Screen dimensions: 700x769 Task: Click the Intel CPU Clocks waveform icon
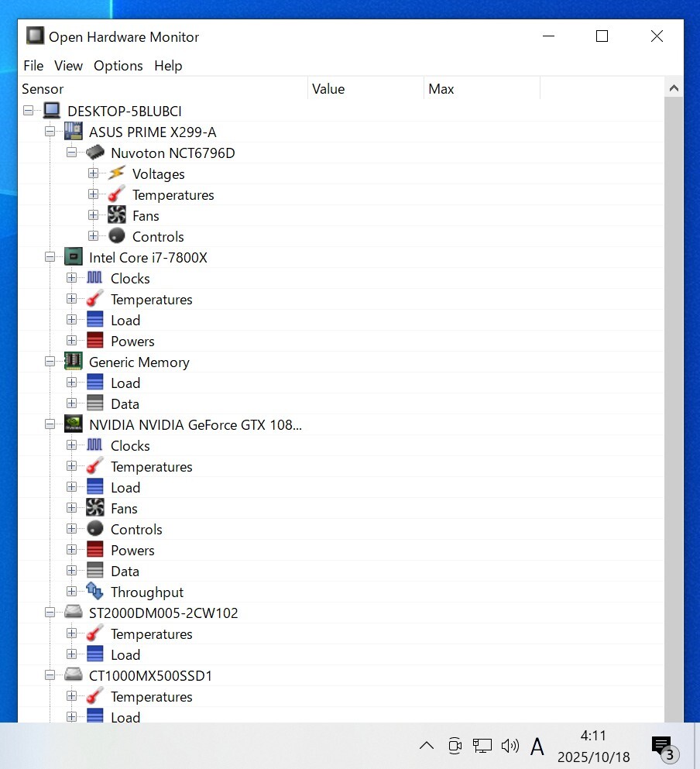pyautogui.click(x=94, y=278)
